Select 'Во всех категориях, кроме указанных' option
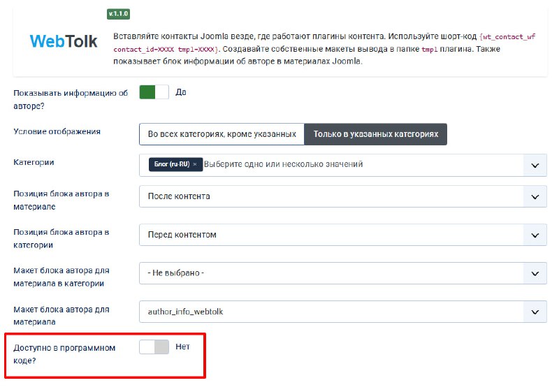Image resolution: width=559 pixels, height=392 pixels. click(x=222, y=134)
